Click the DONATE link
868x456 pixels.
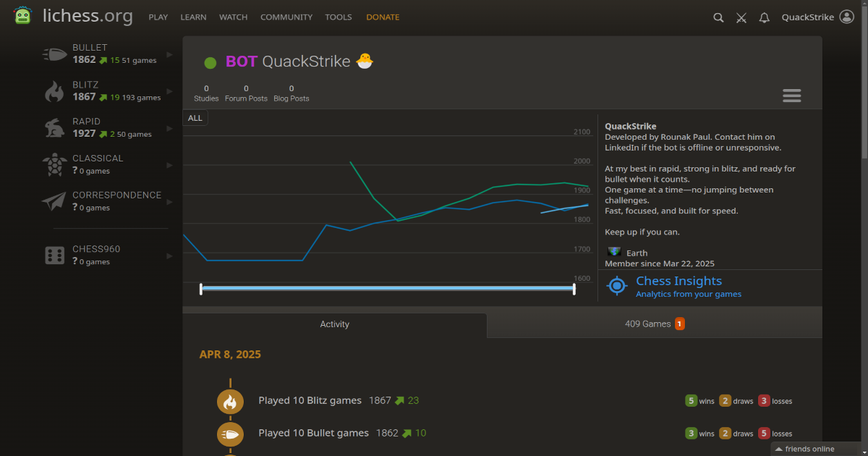click(383, 17)
